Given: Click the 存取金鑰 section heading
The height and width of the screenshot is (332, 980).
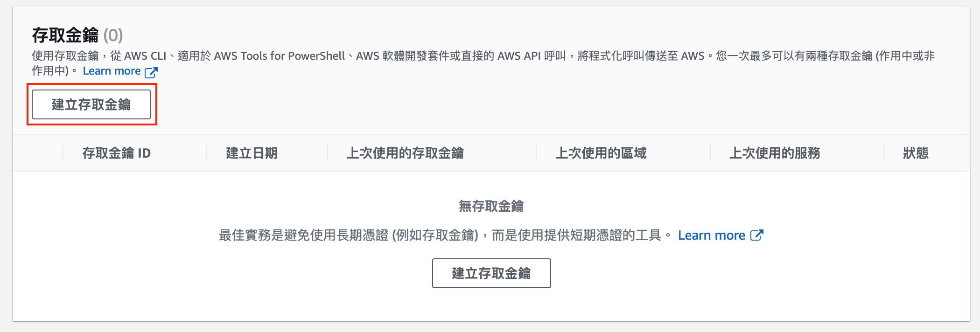Looking at the screenshot, I should (x=65, y=35).
